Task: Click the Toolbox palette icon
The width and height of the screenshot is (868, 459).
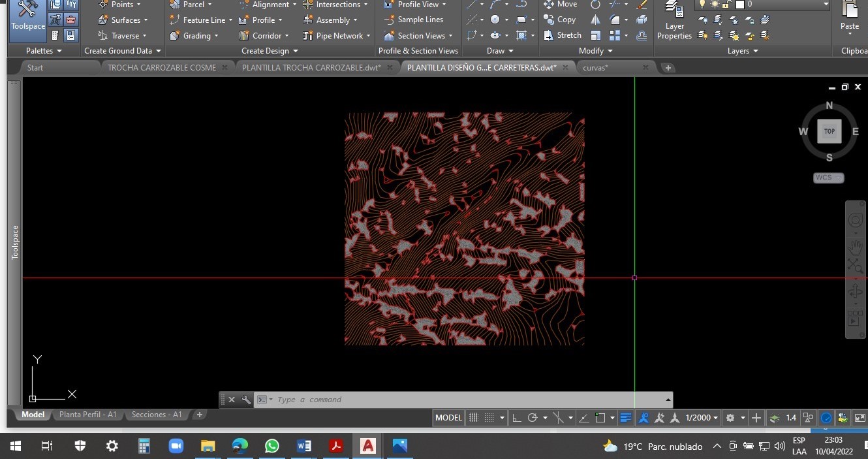Action: click(71, 20)
